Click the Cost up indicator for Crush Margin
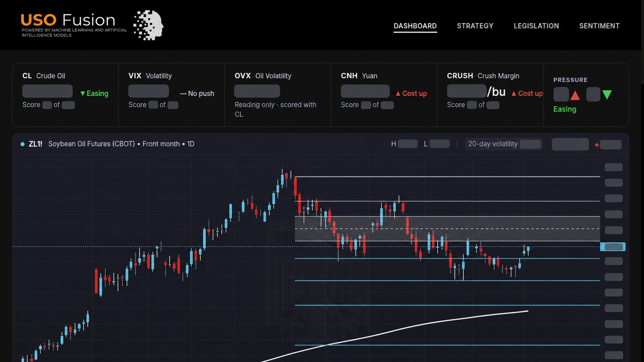Screen dimensions: 644x362 527,93
